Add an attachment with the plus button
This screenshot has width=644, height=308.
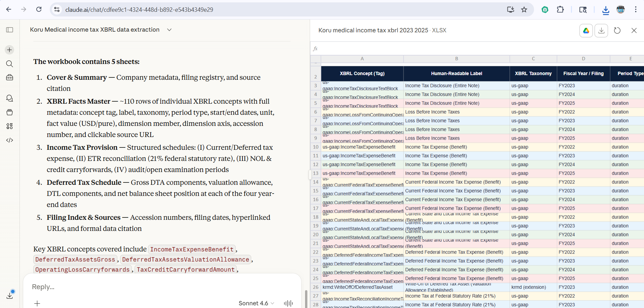click(37, 303)
